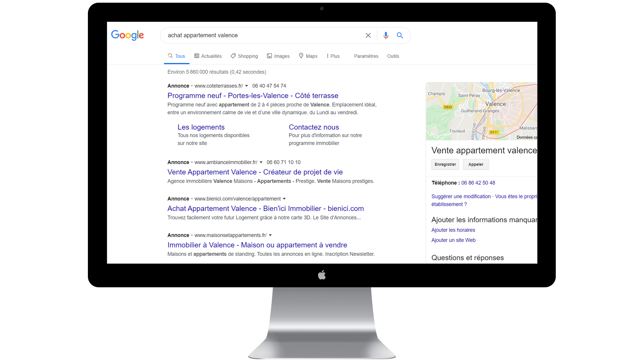Open Outils

tap(393, 56)
